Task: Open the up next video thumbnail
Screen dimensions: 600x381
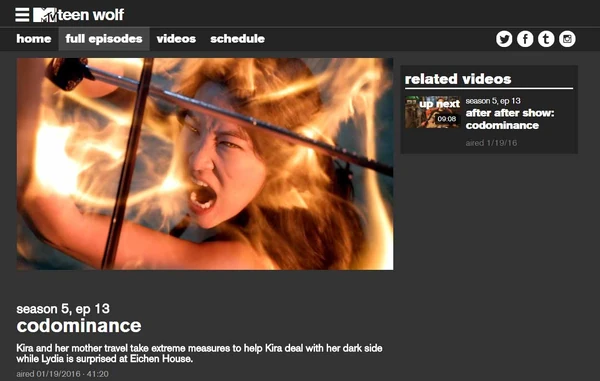Action: coord(433,112)
